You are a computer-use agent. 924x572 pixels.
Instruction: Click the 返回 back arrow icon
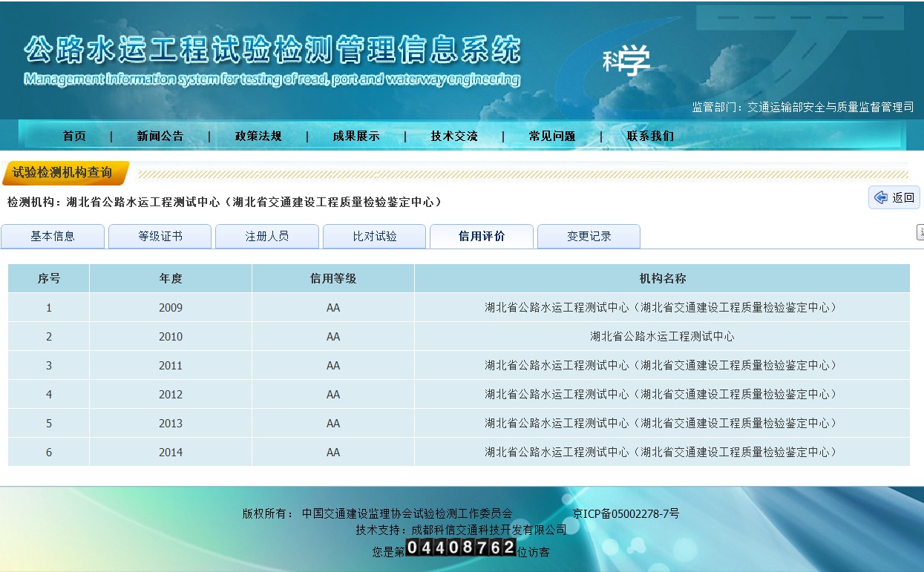click(x=881, y=197)
